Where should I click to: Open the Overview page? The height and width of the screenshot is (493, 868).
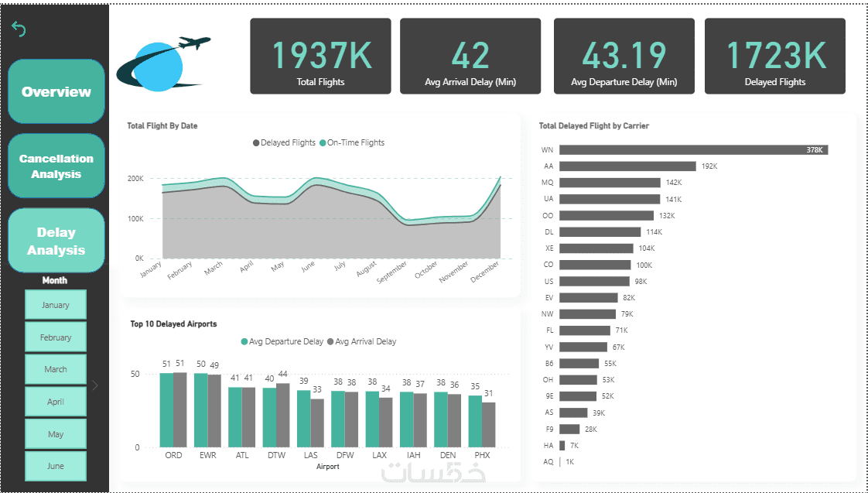tap(56, 91)
